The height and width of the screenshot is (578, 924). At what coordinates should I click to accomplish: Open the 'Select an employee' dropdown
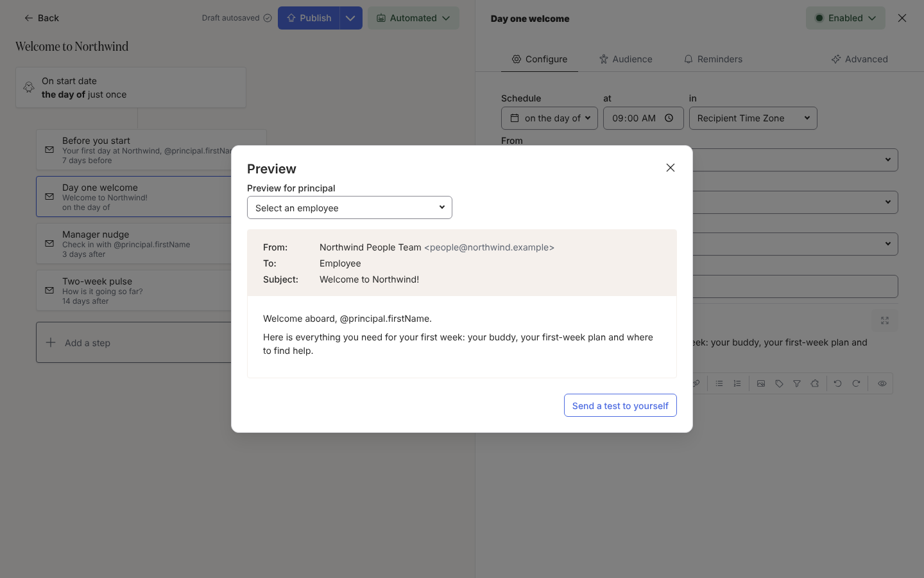click(350, 207)
